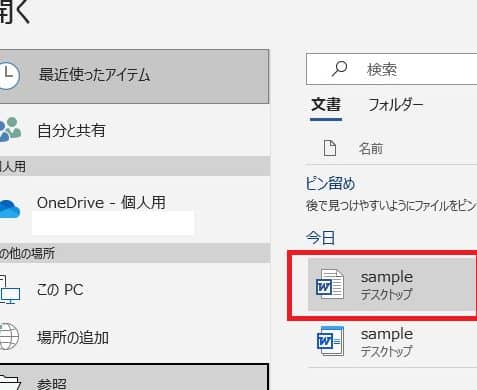Select the Recent Items (最近使ったアイテム) location
477x390 pixels.
134,76
